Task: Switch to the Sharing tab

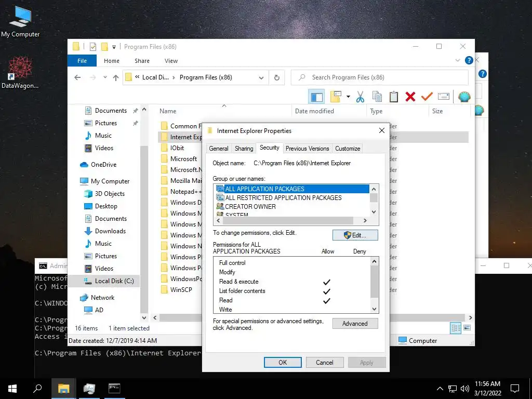Action: click(244, 148)
